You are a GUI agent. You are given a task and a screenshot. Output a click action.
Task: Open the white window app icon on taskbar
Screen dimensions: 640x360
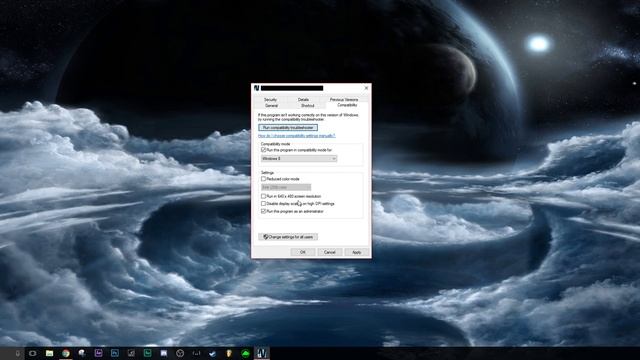point(164,353)
